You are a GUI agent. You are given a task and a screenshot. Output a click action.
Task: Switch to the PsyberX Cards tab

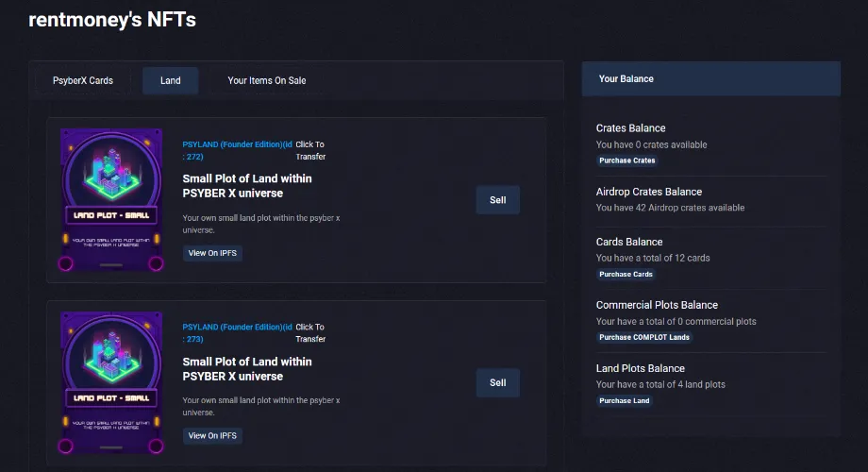(x=83, y=80)
